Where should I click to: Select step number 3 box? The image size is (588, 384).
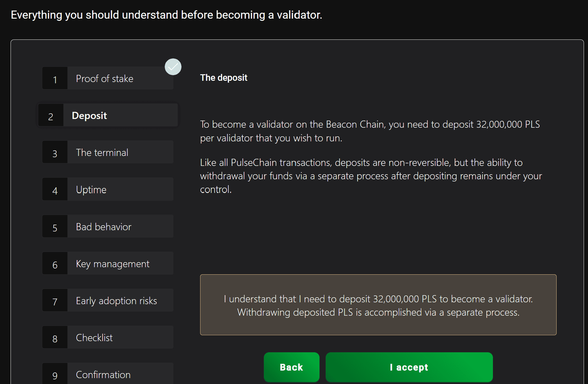55,152
